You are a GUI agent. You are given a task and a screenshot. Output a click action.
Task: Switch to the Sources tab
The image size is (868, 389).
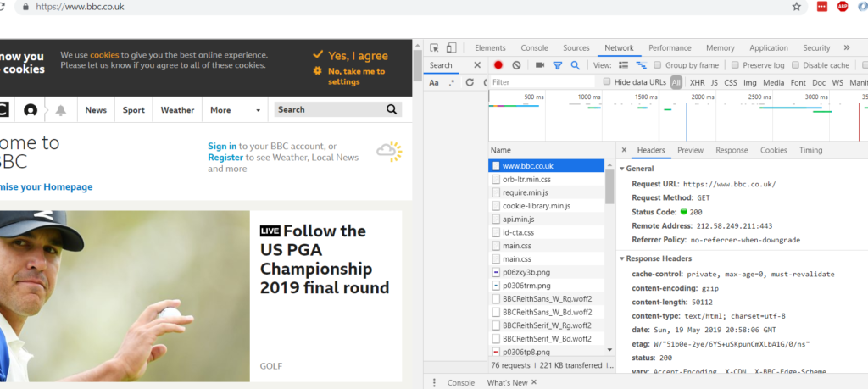pyautogui.click(x=576, y=48)
